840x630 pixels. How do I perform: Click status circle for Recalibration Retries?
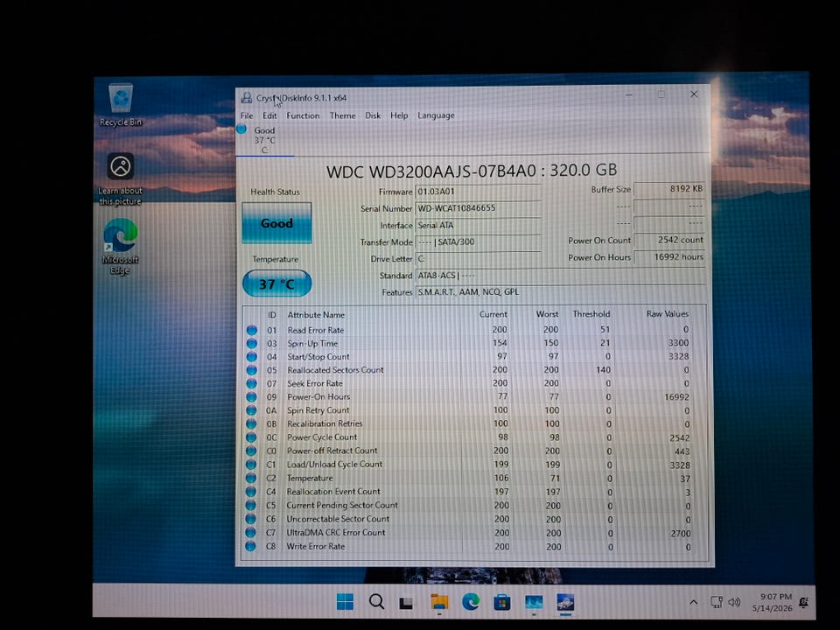[251, 423]
